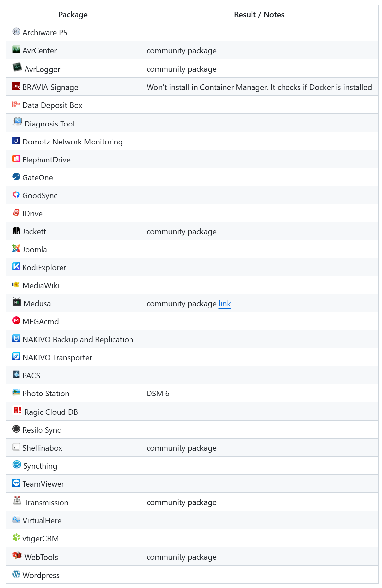Click the Domotz Network Monitoring icon
The width and height of the screenshot is (382, 588).
click(x=16, y=141)
